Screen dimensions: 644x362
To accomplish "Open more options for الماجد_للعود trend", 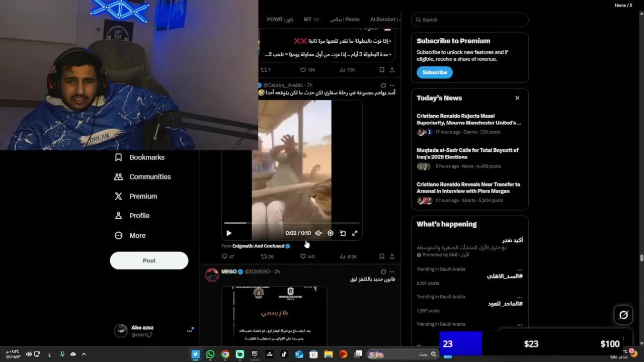I will (519, 297).
